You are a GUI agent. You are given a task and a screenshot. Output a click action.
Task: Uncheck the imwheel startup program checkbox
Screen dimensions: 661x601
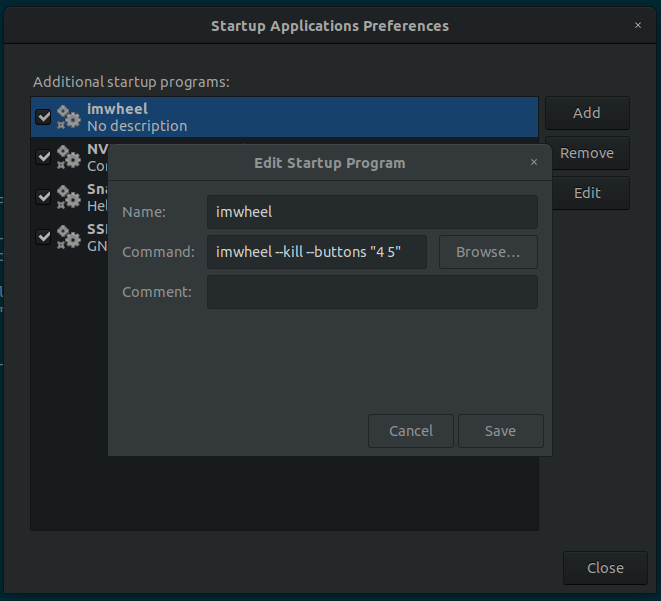[43, 117]
